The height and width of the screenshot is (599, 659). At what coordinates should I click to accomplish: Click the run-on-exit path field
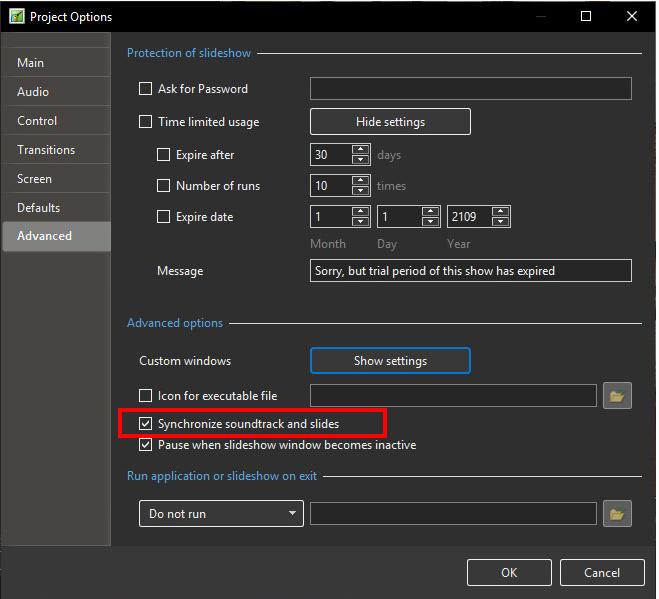(x=453, y=514)
